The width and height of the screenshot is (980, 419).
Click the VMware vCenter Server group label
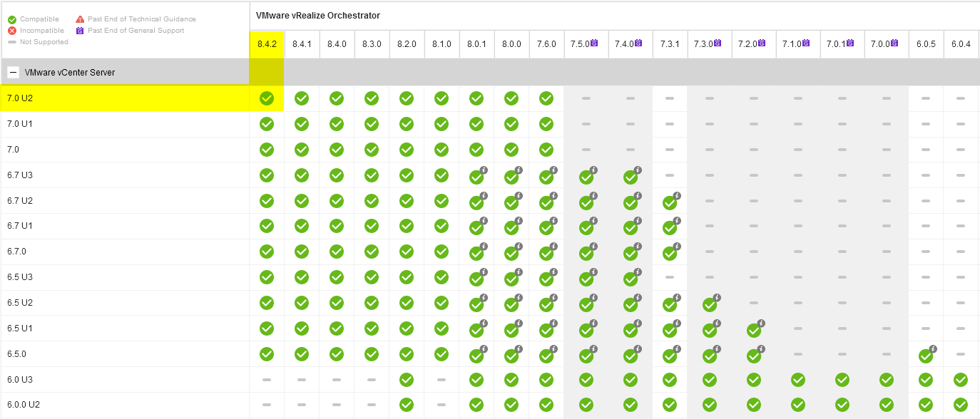click(x=70, y=73)
